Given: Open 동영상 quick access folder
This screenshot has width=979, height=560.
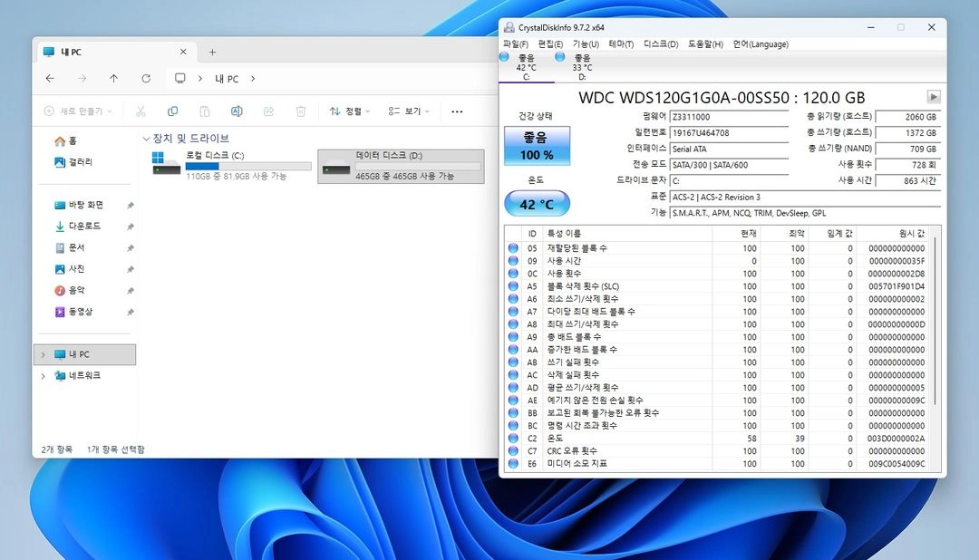Looking at the screenshot, I should pos(73,312).
